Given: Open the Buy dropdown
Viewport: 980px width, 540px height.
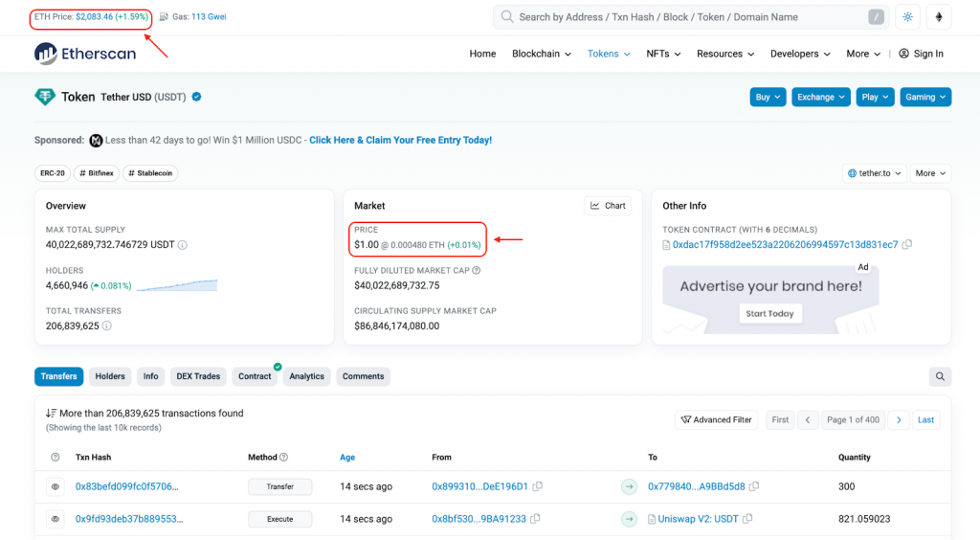Looking at the screenshot, I should [768, 97].
